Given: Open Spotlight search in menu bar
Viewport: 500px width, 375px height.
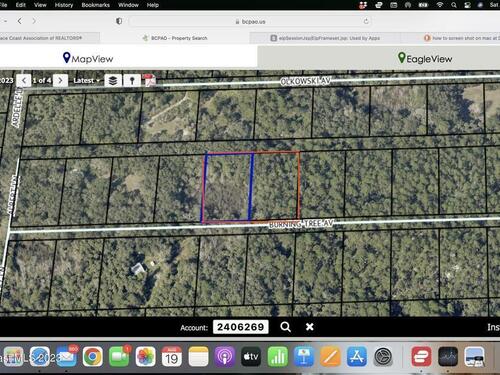Looking at the screenshot, I should coord(454,5).
